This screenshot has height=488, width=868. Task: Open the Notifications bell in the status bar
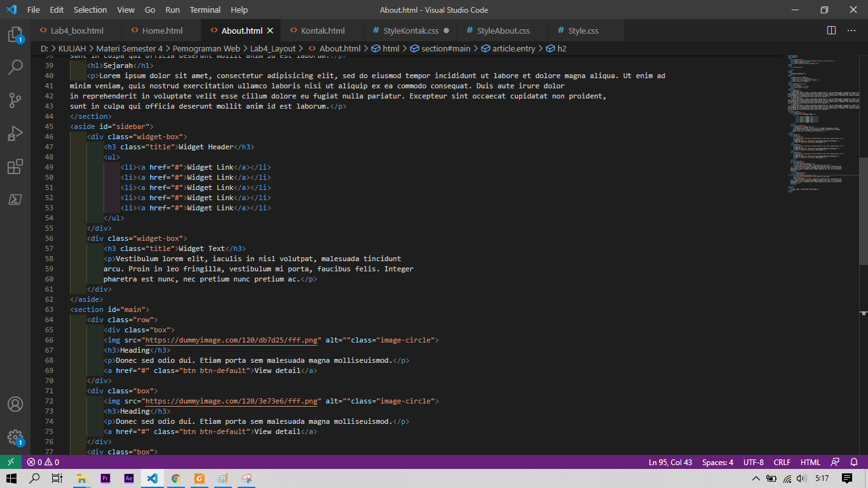coord(854,462)
